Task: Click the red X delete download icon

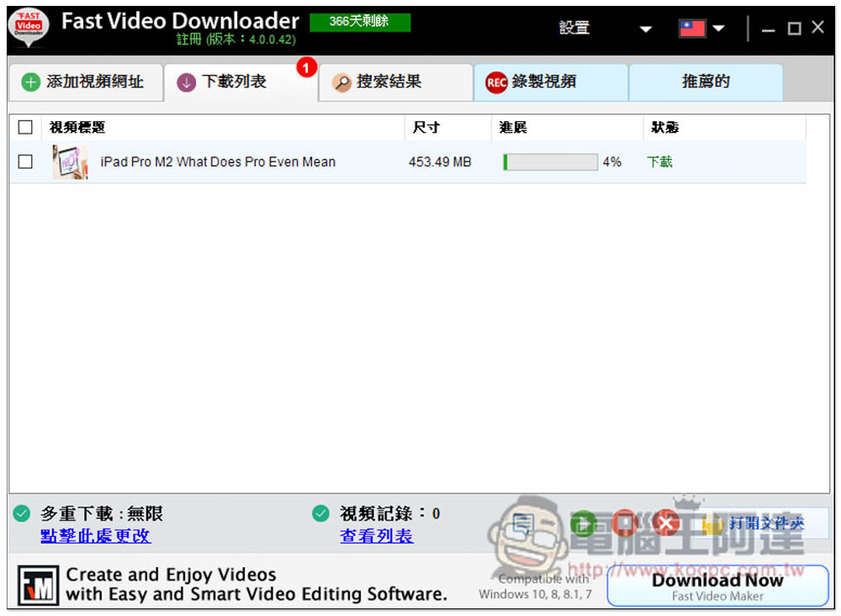Action: coord(666,523)
